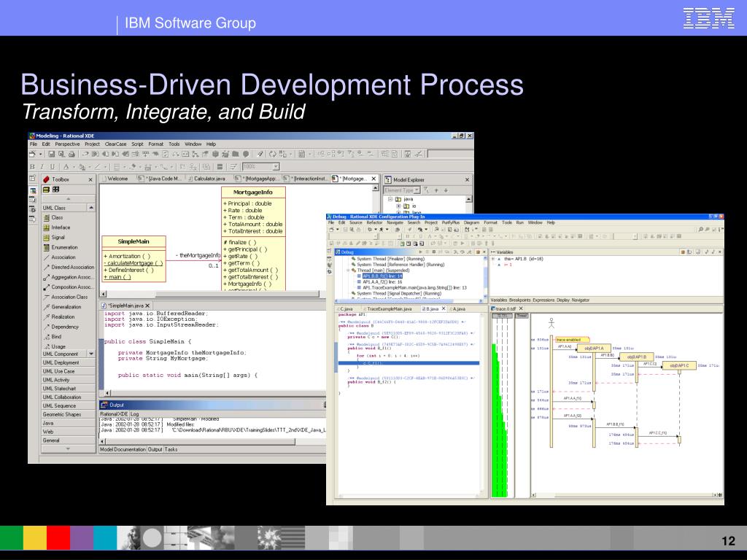Switch to the Calculator.java tab
Screen dimensions: 747x560
206,179
